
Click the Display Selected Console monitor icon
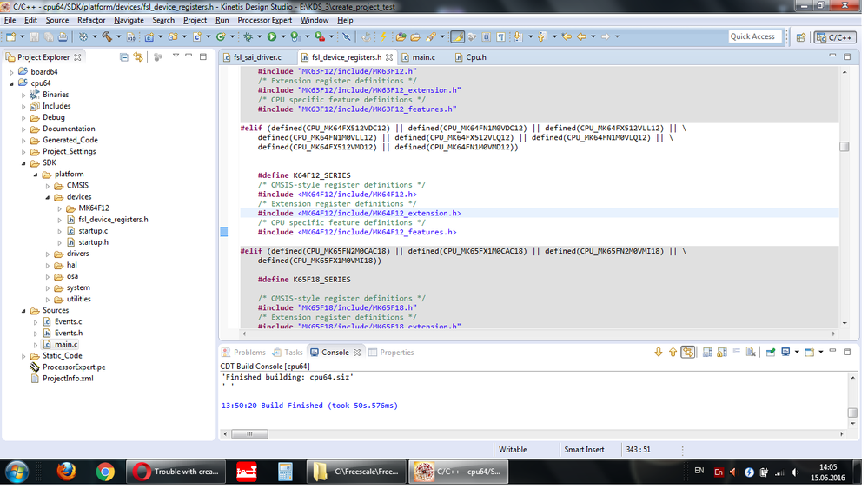tap(785, 352)
